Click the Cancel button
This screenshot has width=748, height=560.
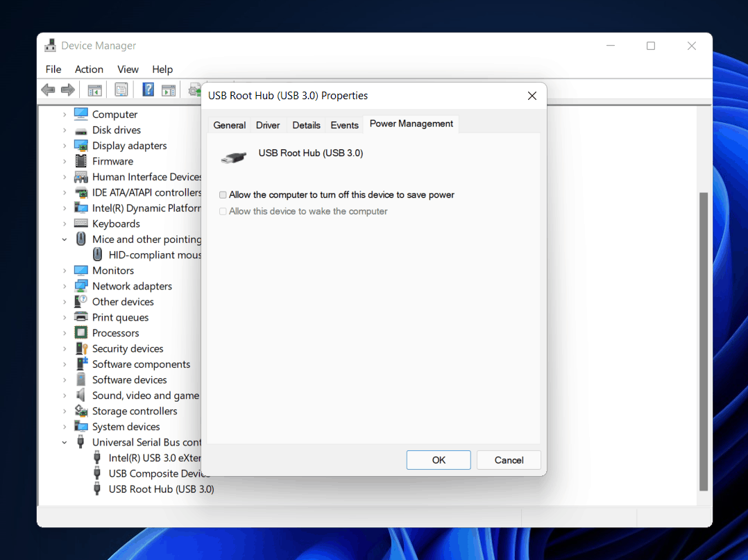point(509,460)
